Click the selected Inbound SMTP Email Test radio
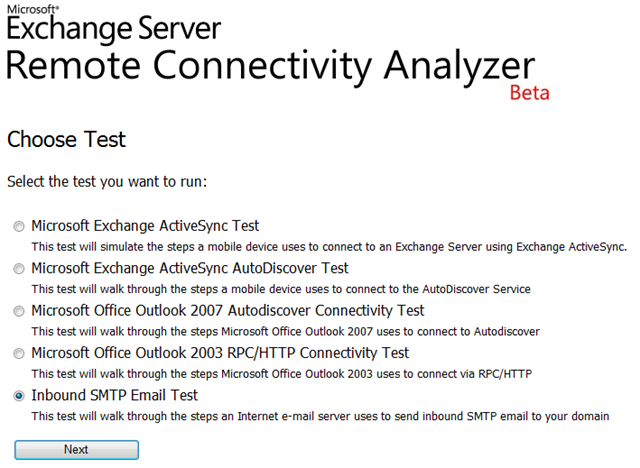 (x=19, y=396)
